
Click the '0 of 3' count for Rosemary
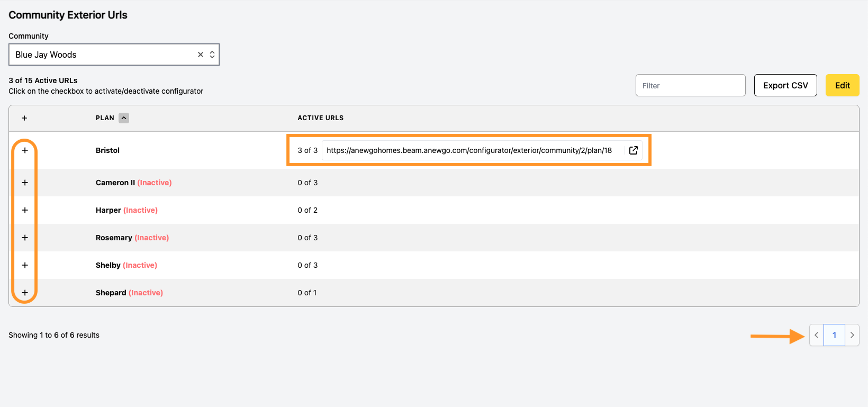308,238
